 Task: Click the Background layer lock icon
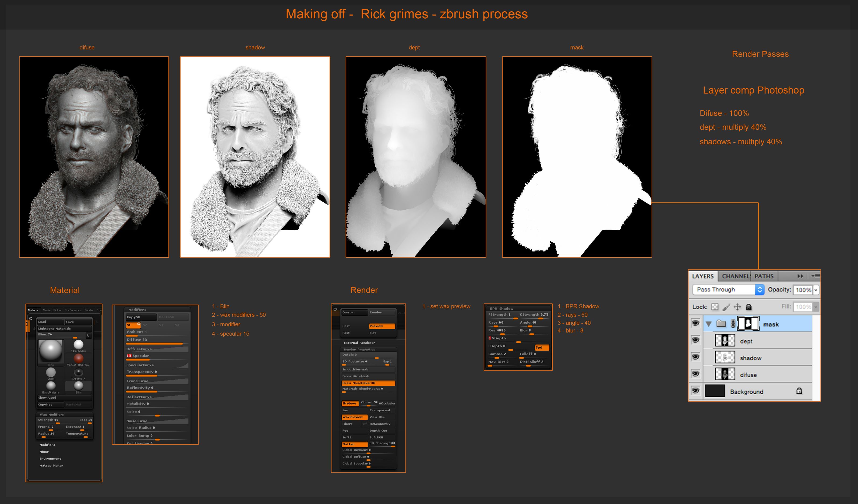[x=799, y=391]
